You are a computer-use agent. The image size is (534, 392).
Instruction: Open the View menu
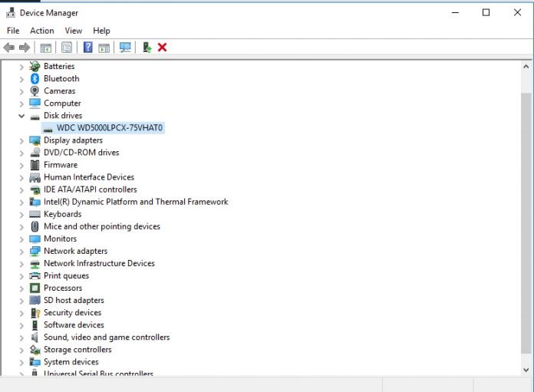(74, 31)
